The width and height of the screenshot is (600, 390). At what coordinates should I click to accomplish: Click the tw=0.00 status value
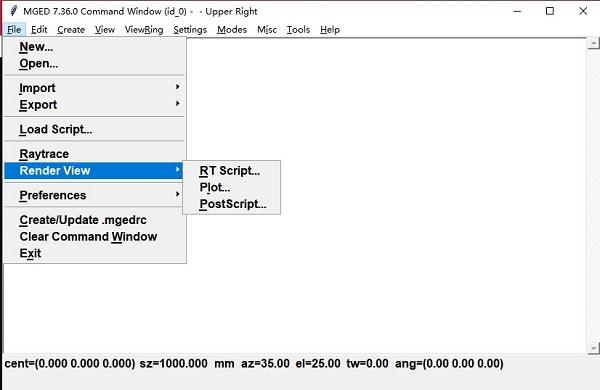pyautogui.click(x=367, y=363)
